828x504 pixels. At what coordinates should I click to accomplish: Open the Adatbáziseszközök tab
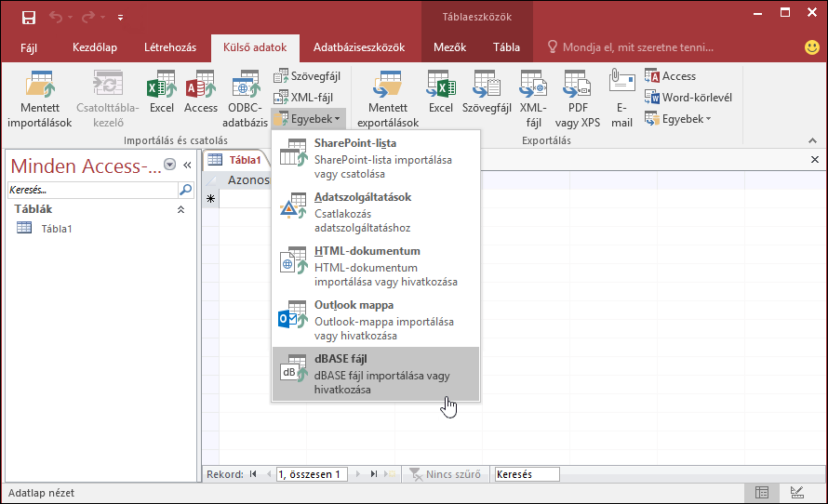[359, 47]
